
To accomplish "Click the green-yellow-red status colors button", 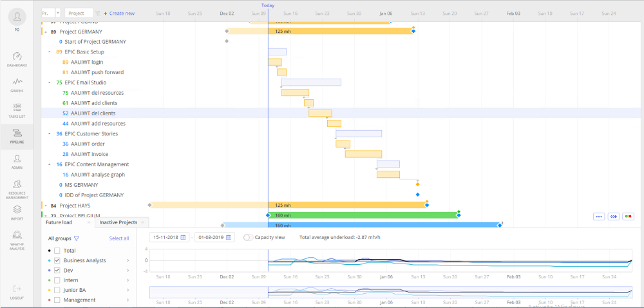I will [x=628, y=217].
